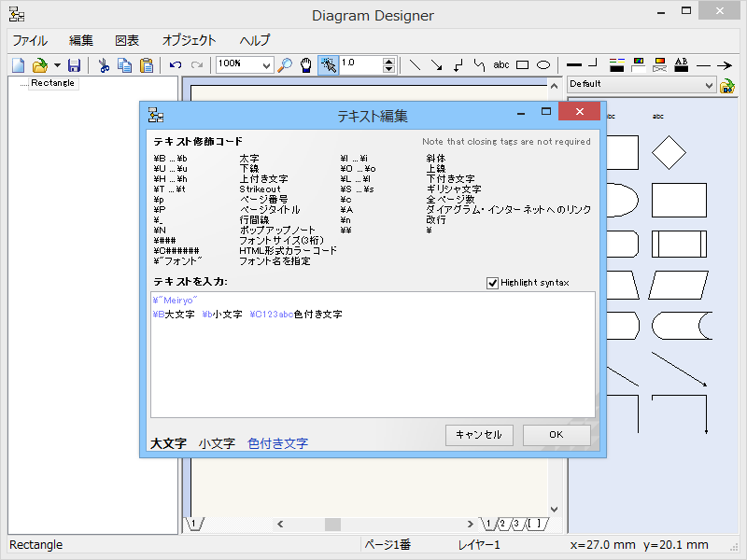Screen dimensions: 747x560
Task: Activate the Pan hand tool
Action: pos(304,65)
